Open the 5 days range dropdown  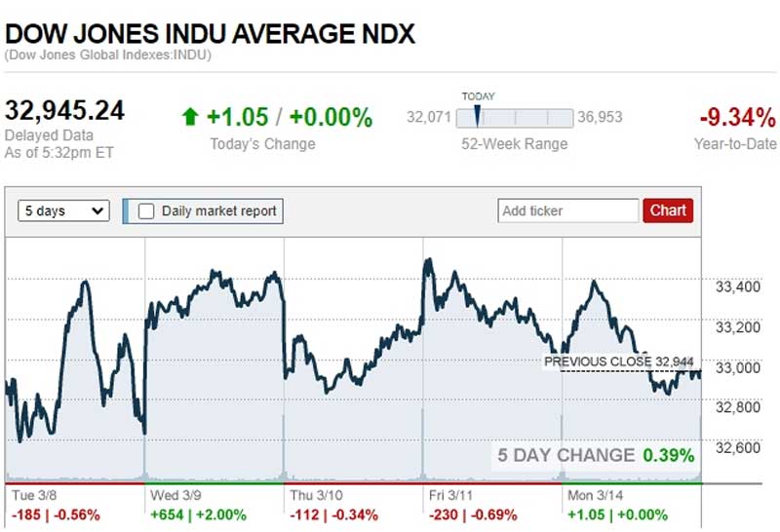pos(64,210)
